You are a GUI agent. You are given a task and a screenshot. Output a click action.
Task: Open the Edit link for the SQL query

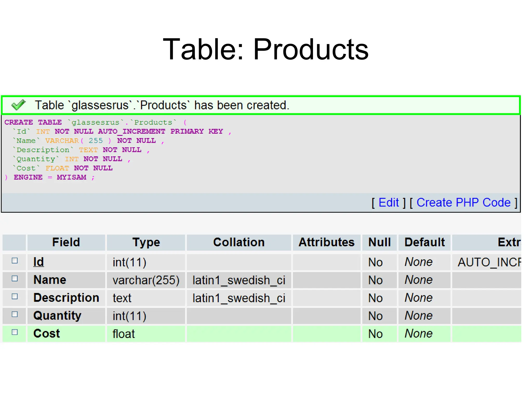pos(389,202)
